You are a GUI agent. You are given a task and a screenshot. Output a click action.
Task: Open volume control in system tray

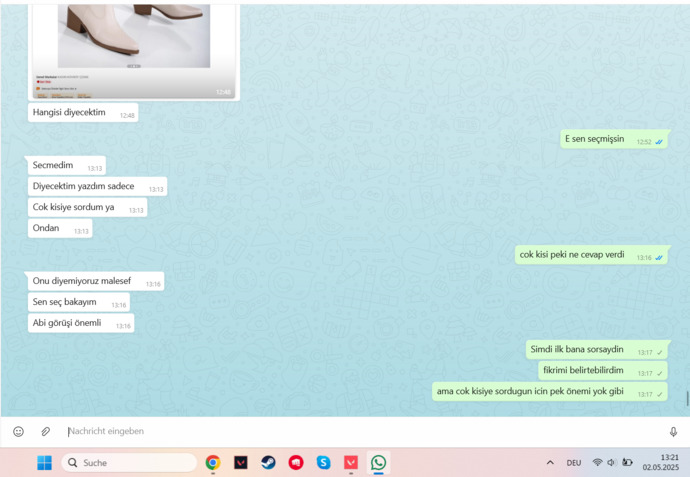[x=611, y=462]
